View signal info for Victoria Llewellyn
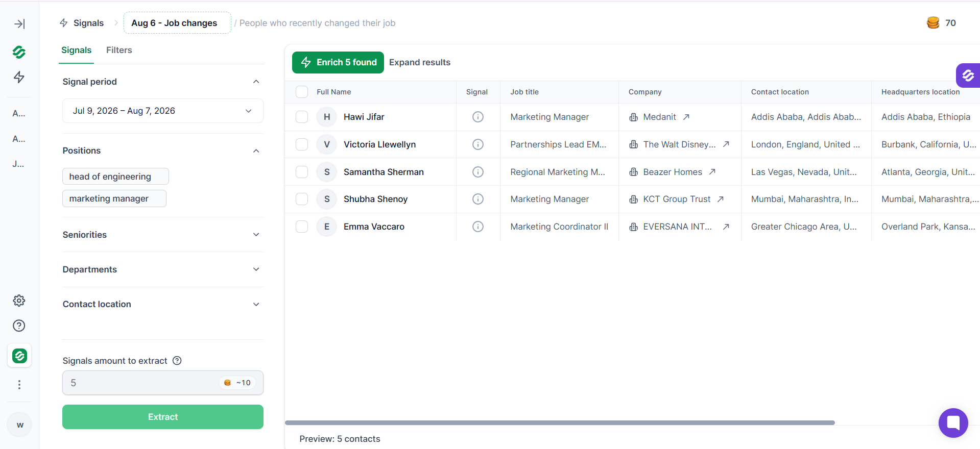 click(478, 144)
